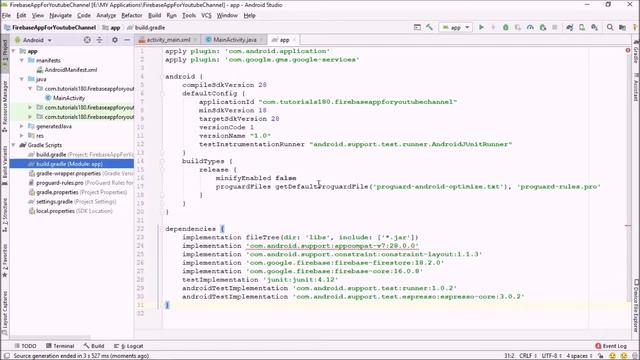640x360 pixels.
Task: Collapse the manifests folder
Action: (22, 60)
